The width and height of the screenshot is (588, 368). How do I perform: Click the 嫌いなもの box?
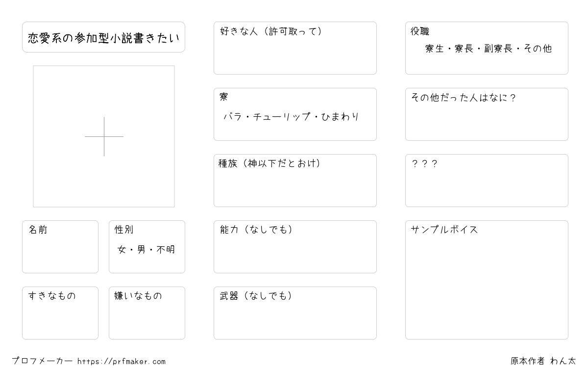pyautogui.click(x=147, y=313)
